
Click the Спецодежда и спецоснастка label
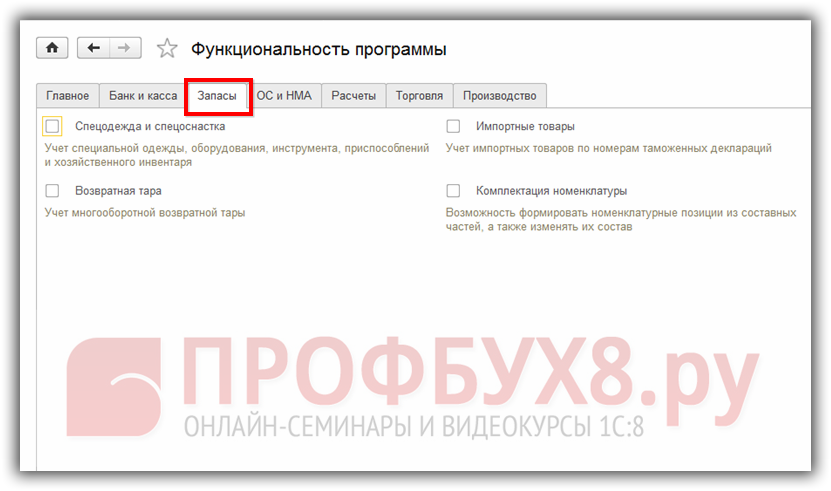pos(150,126)
